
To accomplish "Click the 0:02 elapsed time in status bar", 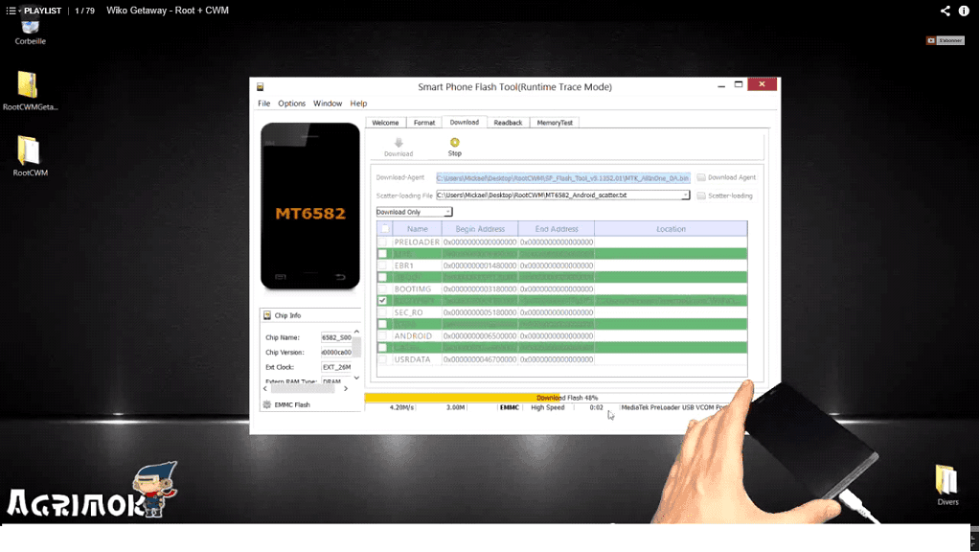I will [x=596, y=407].
